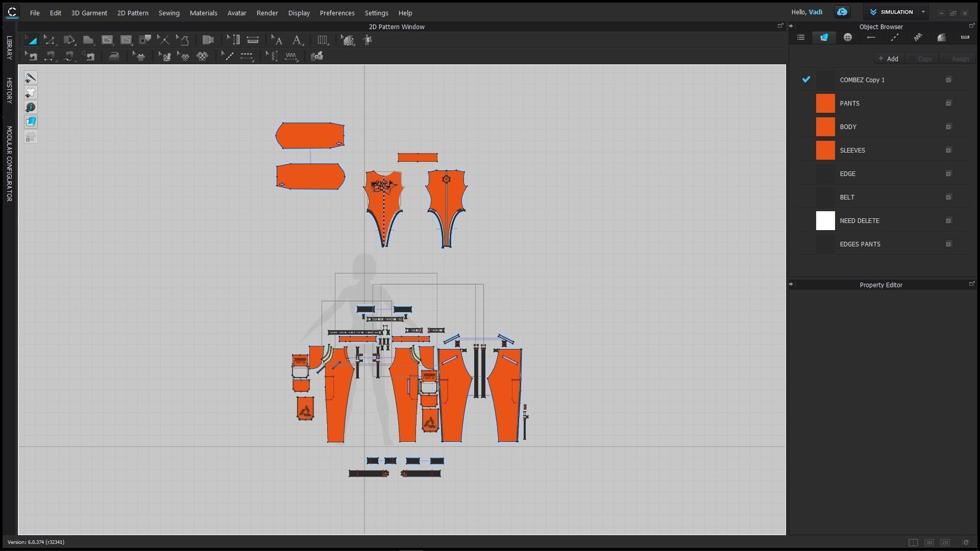Expand the Property Editor panel arrow
980x551 pixels.
pyautogui.click(x=791, y=285)
